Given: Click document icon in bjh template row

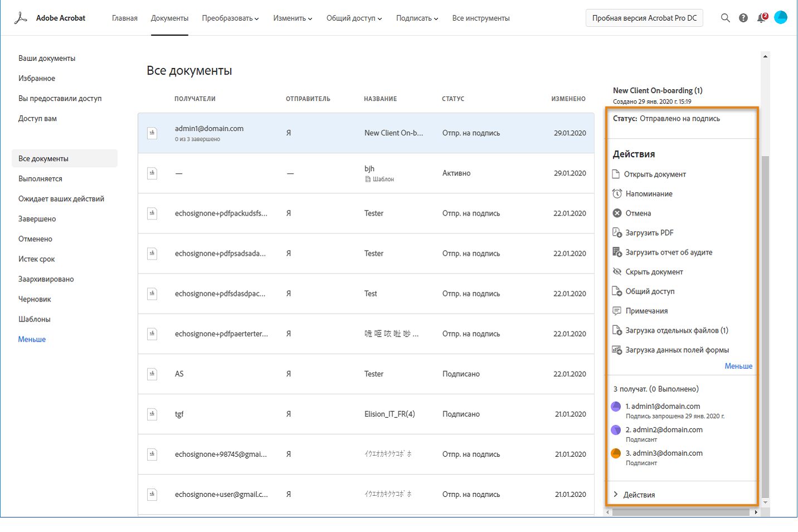Looking at the screenshot, I should [x=152, y=173].
